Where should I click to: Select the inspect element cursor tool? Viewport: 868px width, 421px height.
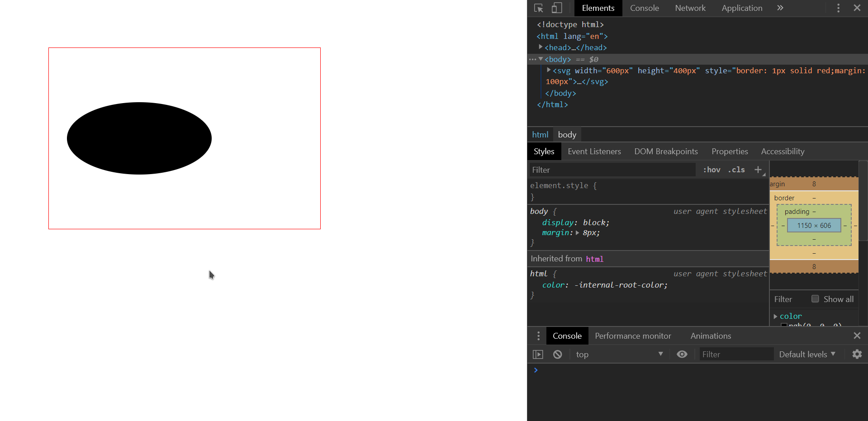[x=538, y=8]
